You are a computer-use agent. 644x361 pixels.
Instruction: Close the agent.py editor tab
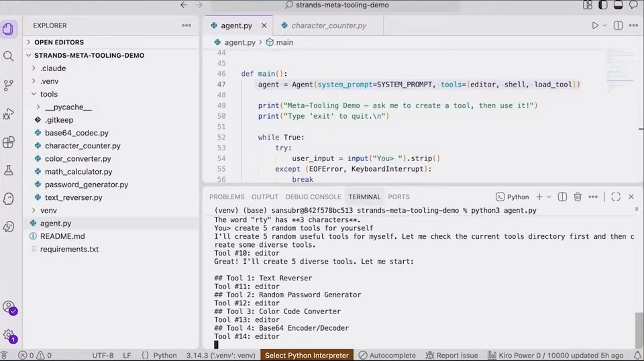(x=264, y=25)
